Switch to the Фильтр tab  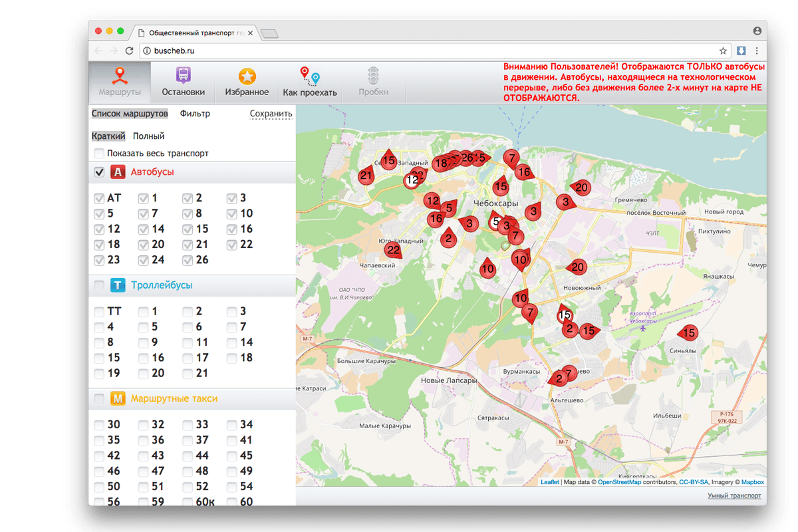click(195, 114)
